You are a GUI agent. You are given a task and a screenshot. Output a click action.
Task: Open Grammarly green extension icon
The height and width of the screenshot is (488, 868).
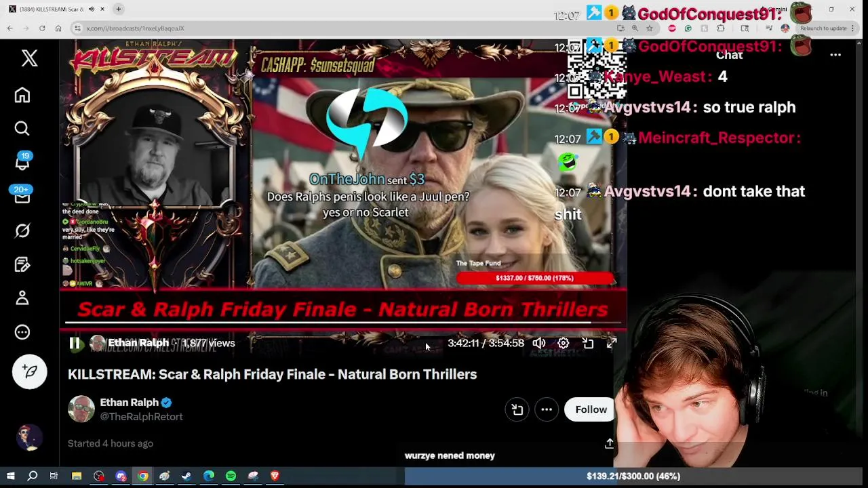tap(688, 28)
